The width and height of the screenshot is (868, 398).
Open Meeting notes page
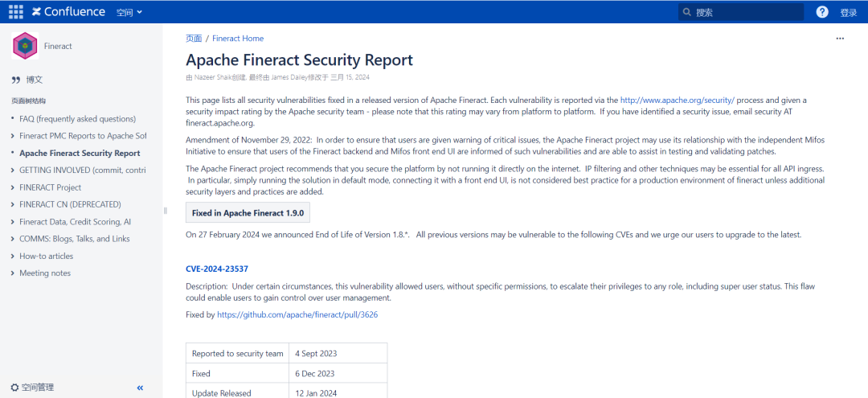point(45,273)
